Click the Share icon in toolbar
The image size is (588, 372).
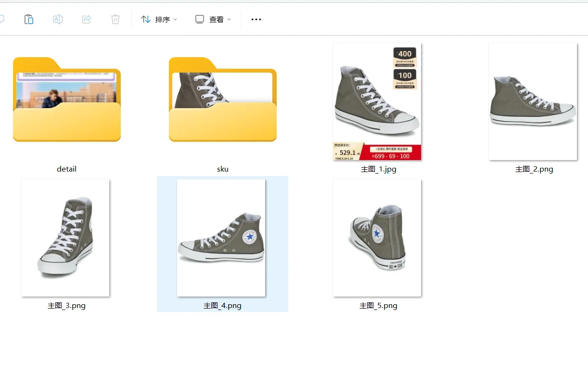[x=87, y=19]
